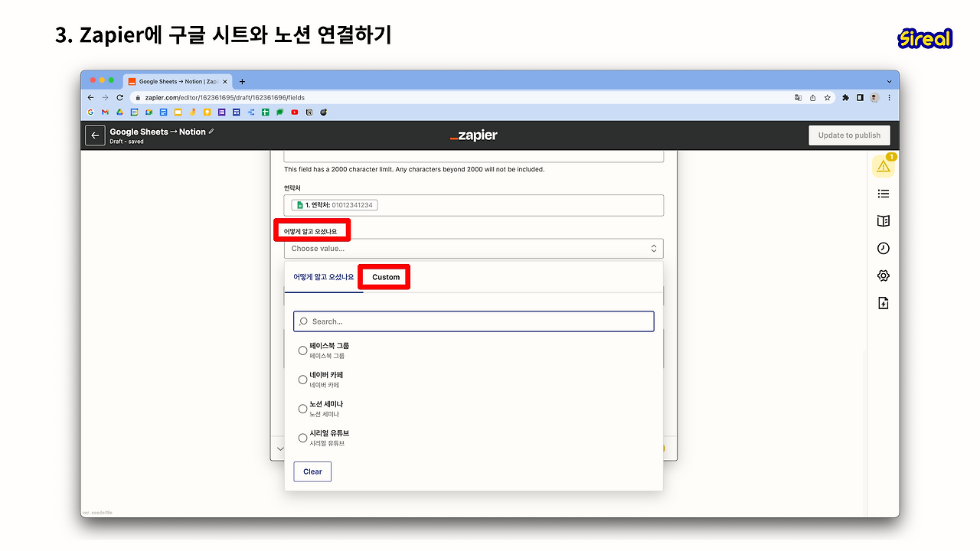
Task: Open the green Google Sheets bookmark icon
Action: [x=266, y=112]
